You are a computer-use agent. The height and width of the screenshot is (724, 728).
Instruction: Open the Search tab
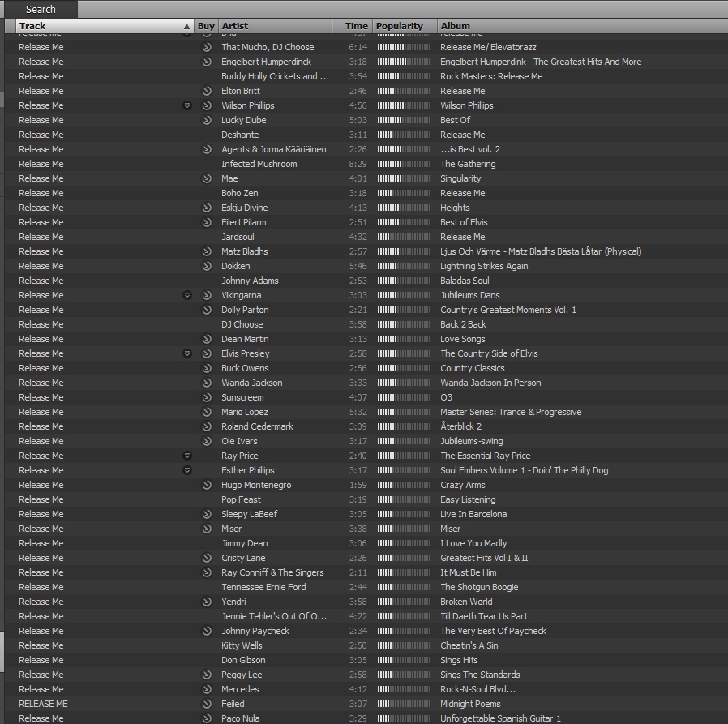[41, 9]
